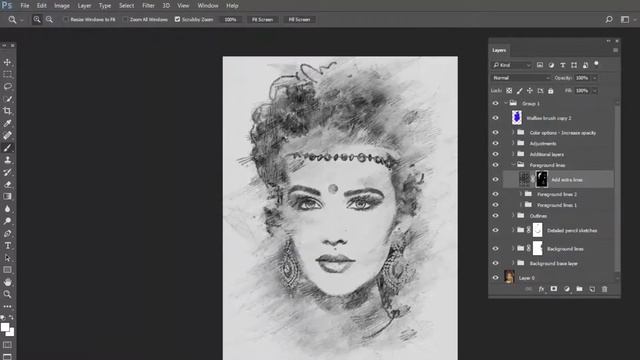This screenshot has height=360, width=640.
Task: Open search icon in options bar
Action: coord(609,20)
